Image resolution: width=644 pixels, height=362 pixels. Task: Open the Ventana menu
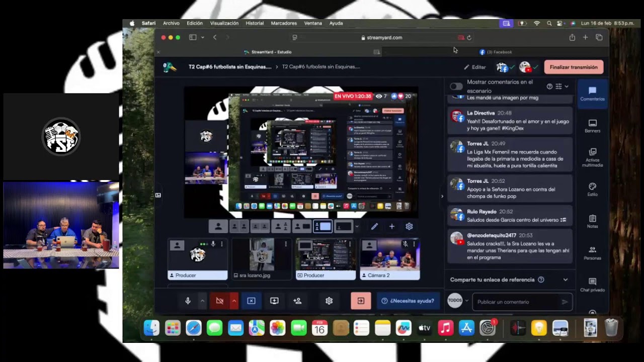point(313,23)
